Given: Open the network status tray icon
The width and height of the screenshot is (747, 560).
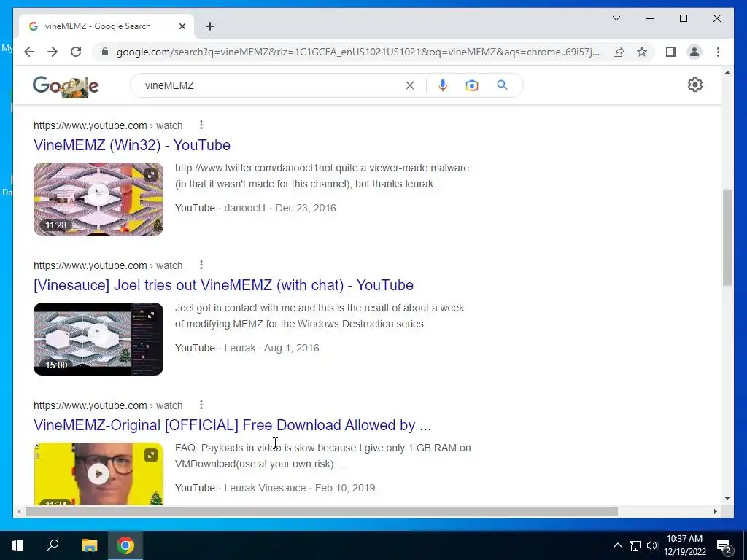Looking at the screenshot, I should point(635,545).
